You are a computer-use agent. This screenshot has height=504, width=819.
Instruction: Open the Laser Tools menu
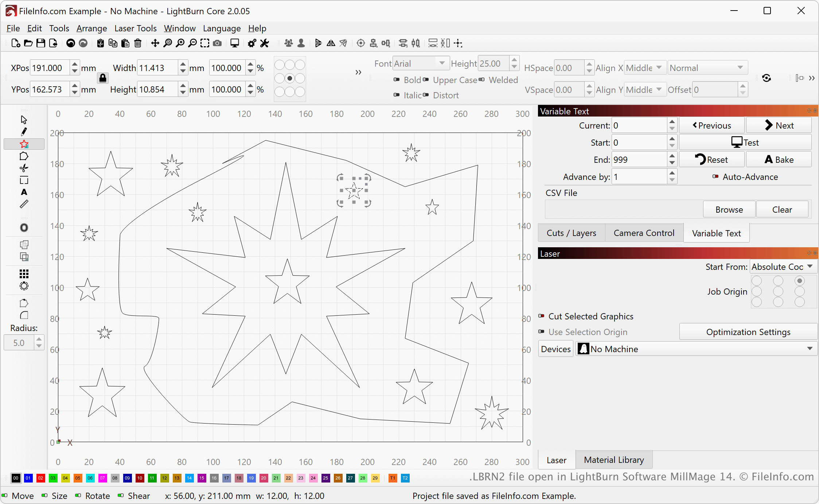coord(135,28)
